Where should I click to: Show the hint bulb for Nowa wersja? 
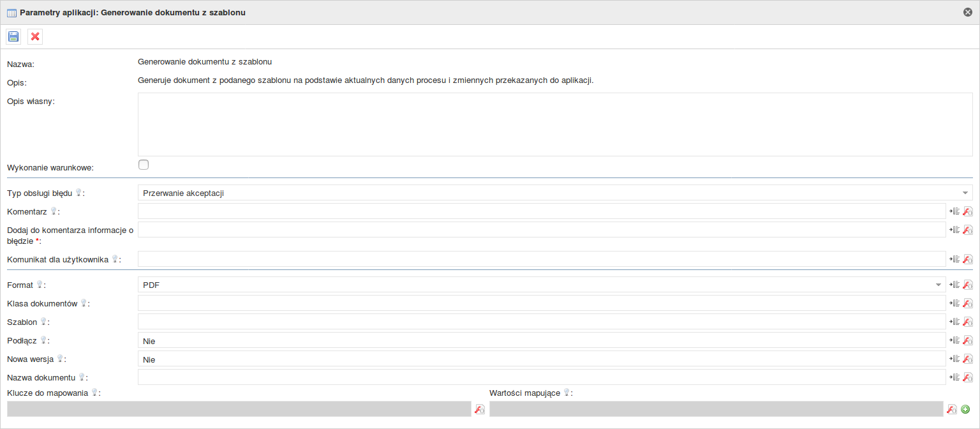[60, 358]
